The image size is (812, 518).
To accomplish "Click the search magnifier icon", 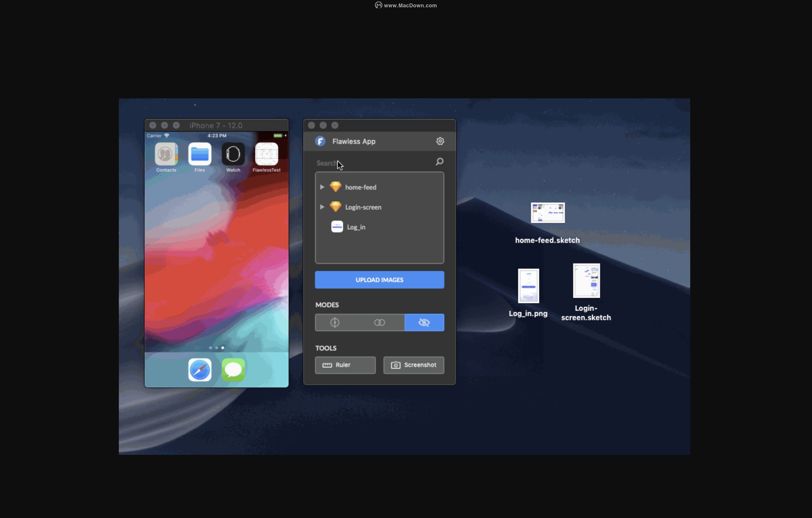I will [x=439, y=162].
